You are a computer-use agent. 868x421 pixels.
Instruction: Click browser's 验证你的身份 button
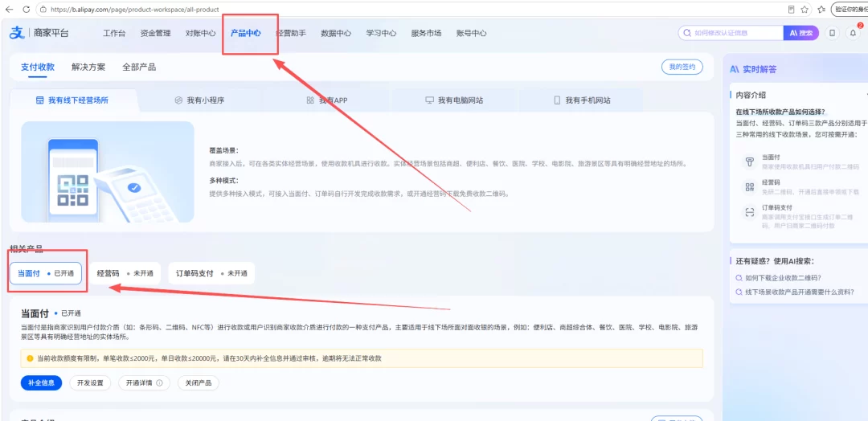[x=850, y=10]
